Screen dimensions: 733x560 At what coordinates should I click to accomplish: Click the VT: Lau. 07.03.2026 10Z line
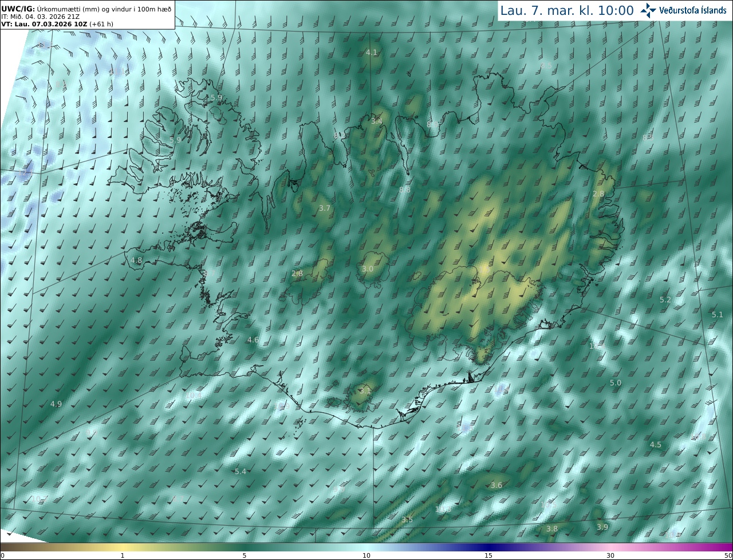click(57, 25)
